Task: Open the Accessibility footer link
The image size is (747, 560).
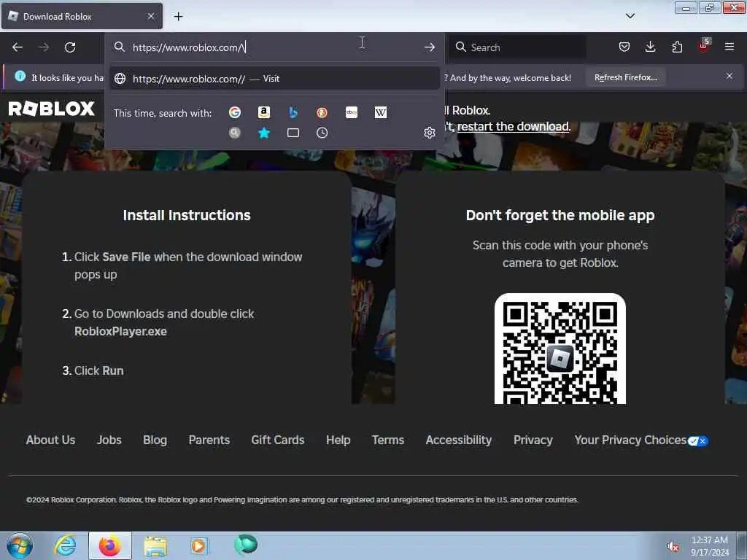Action: 459,440
